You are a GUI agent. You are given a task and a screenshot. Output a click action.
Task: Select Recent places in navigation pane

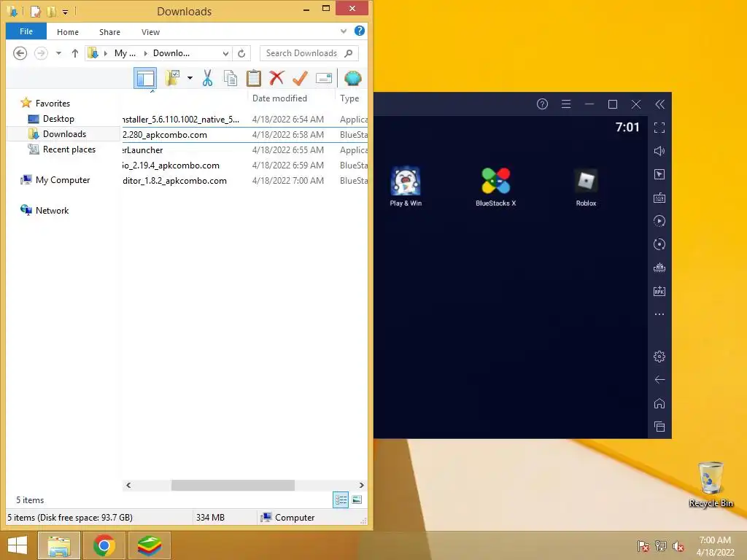pos(69,149)
